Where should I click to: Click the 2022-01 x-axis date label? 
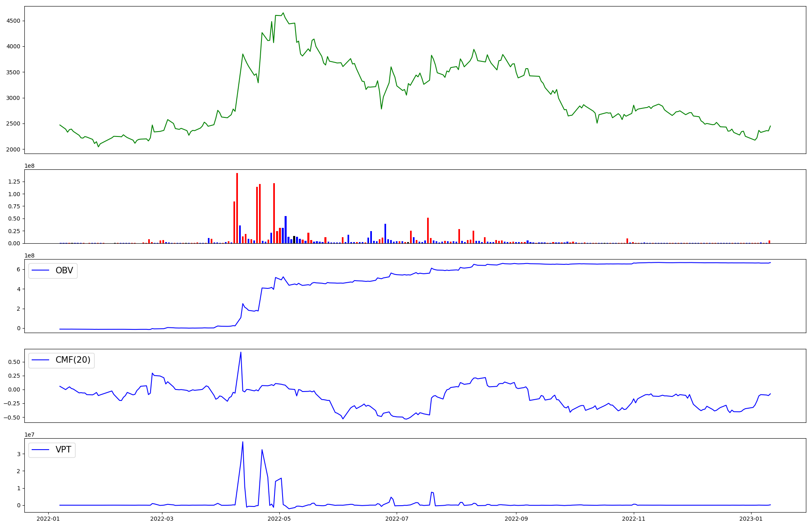[49, 518]
